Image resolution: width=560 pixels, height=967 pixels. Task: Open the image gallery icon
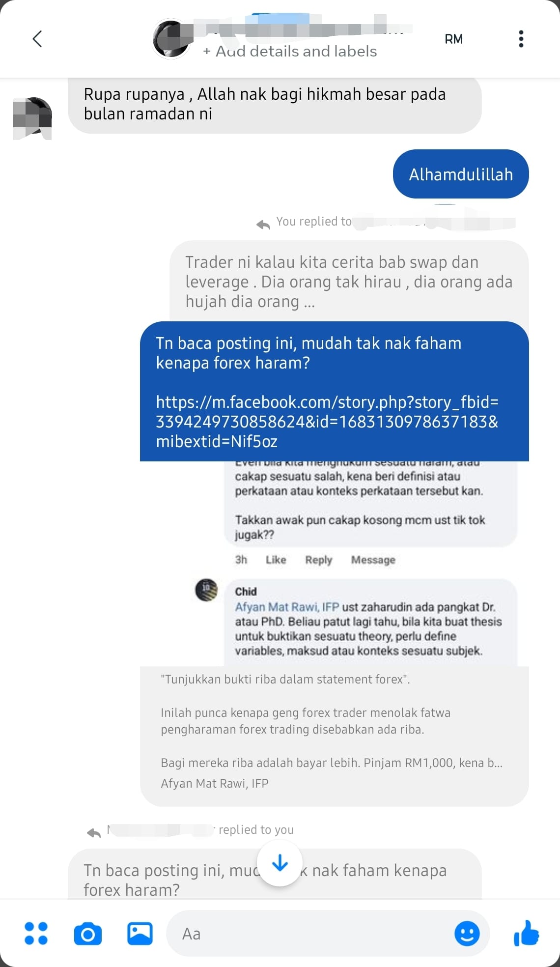click(140, 933)
